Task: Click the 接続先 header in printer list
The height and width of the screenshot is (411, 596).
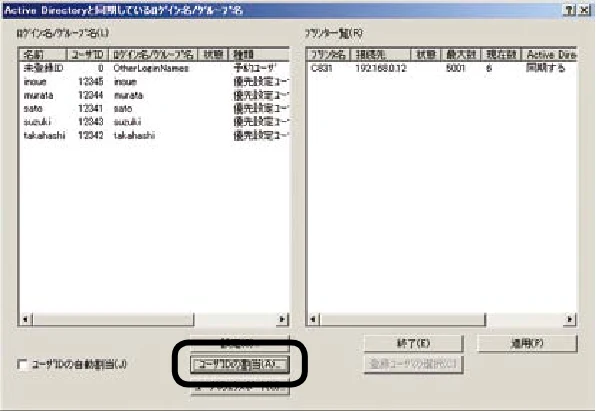Action: pos(380,54)
